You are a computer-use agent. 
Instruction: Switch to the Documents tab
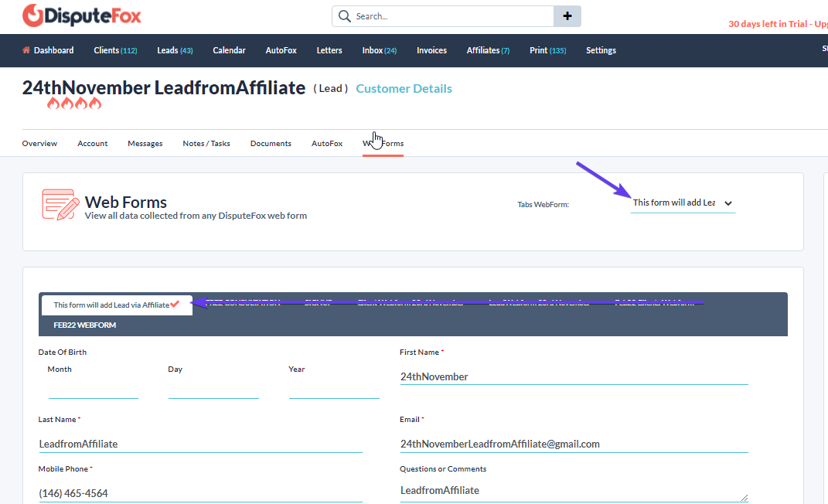point(271,144)
